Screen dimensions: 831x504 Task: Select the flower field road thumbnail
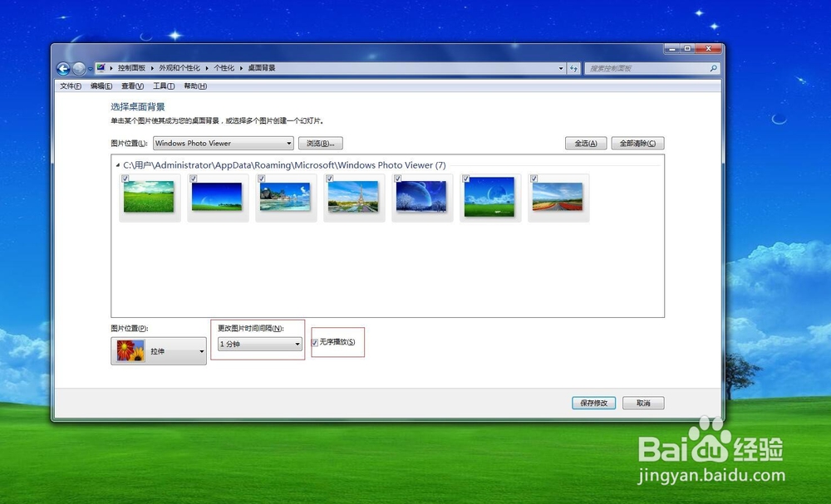tap(558, 197)
